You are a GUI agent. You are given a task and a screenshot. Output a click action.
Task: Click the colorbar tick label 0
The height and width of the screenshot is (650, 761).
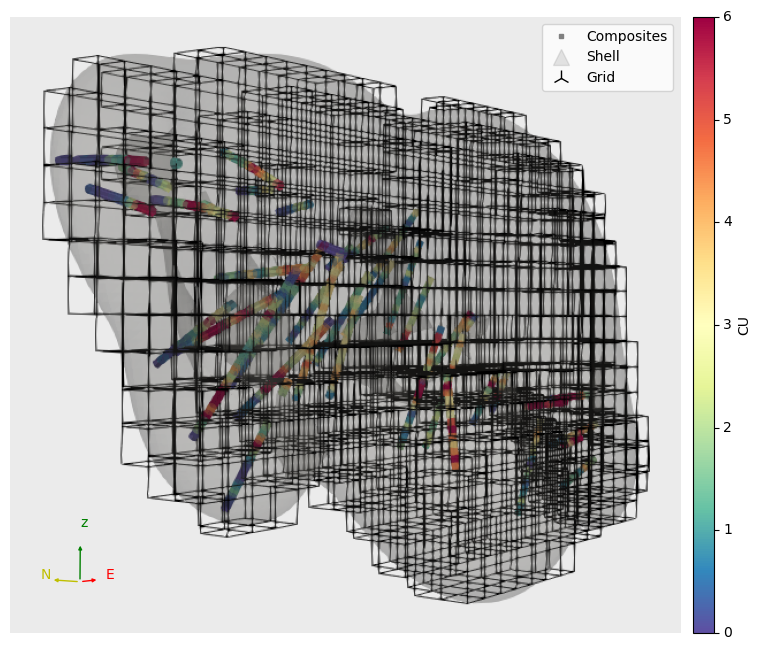pyautogui.click(x=727, y=632)
